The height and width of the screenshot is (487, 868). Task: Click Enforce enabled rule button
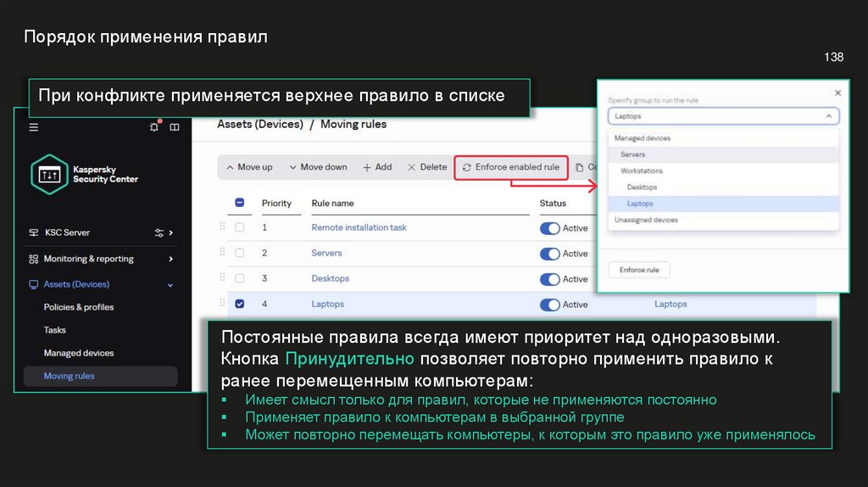[511, 167]
